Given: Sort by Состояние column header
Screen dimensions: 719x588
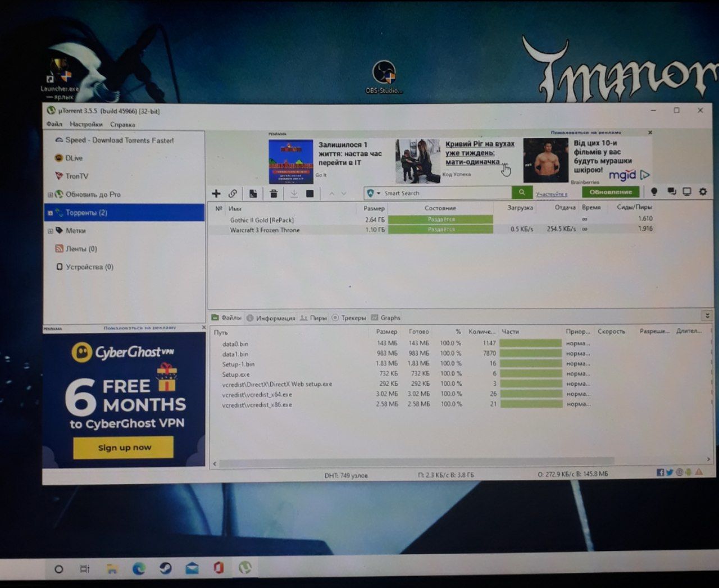Looking at the screenshot, I should click(x=440, y=208).
